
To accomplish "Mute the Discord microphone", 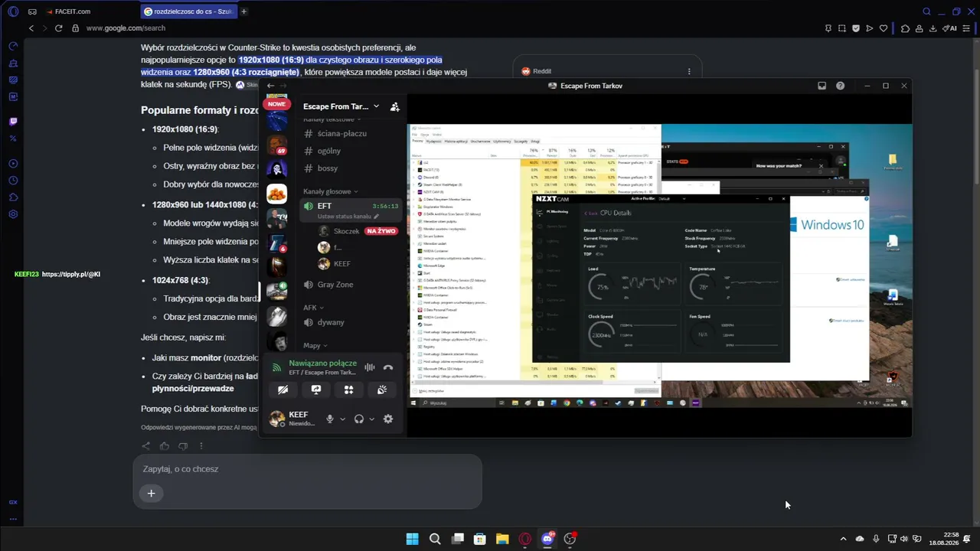I will click(330, 419).
